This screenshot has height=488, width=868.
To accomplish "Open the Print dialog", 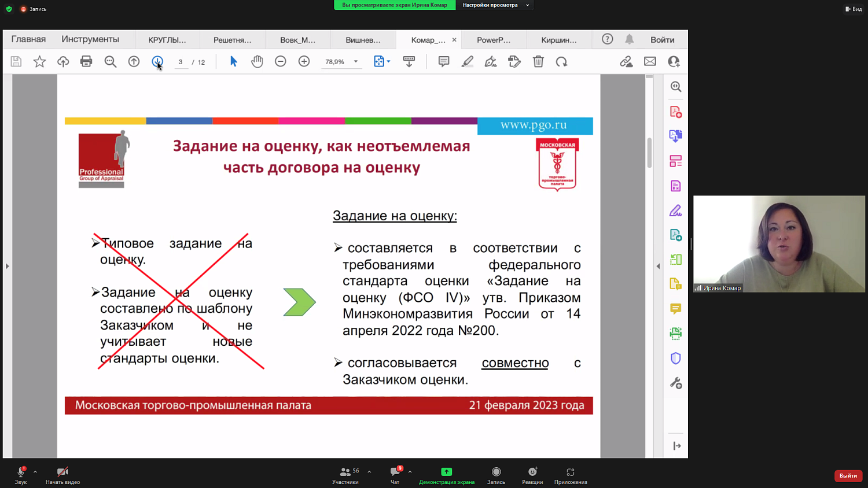I will [x=86, y=61].
